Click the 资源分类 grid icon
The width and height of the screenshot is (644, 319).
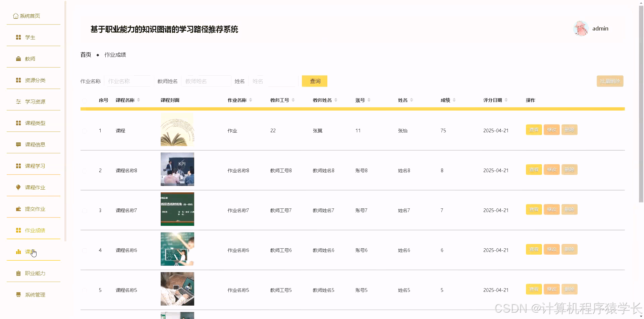pos(18,80)
